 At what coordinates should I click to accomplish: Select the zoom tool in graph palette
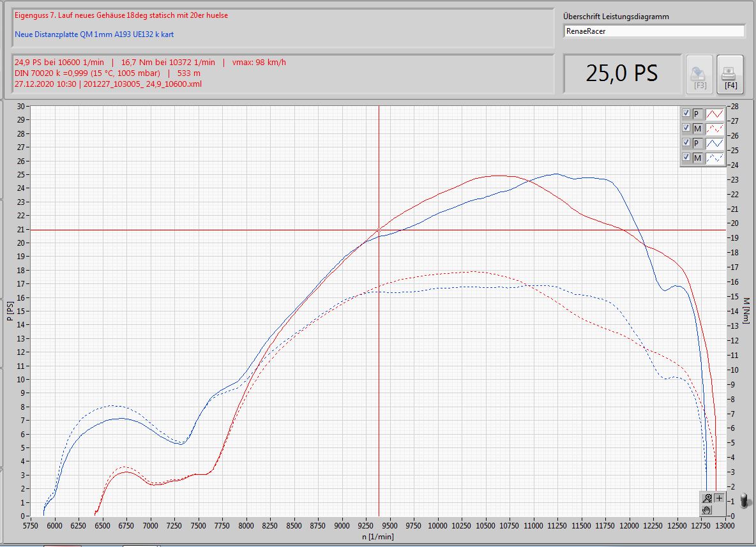(x=707, y=498)
